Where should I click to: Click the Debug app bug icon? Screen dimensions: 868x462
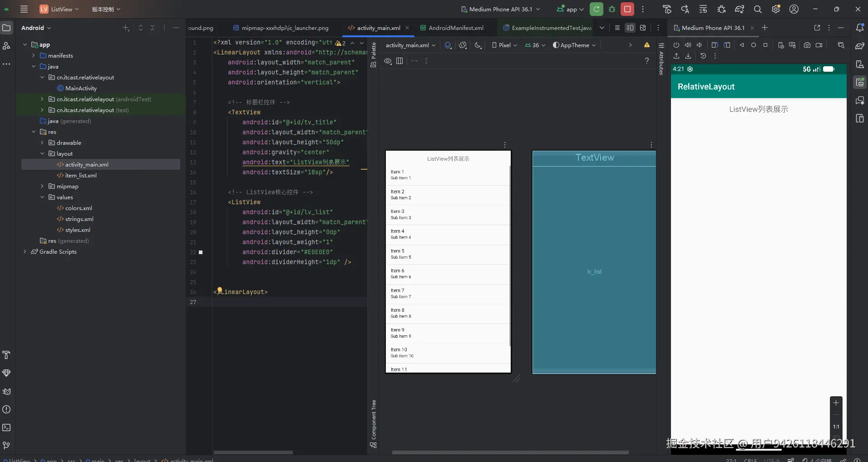tap(612, 9)
